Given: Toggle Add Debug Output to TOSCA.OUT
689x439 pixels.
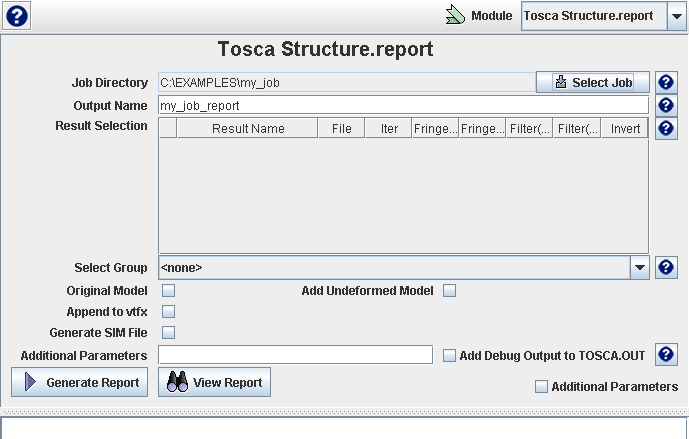Looking at the screenshot, I should click(x=450, y=355).
